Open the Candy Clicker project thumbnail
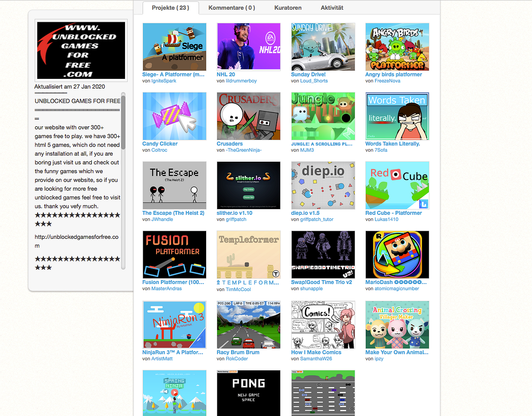This screenshot has height=416, width=532. [x=174, y=116]
